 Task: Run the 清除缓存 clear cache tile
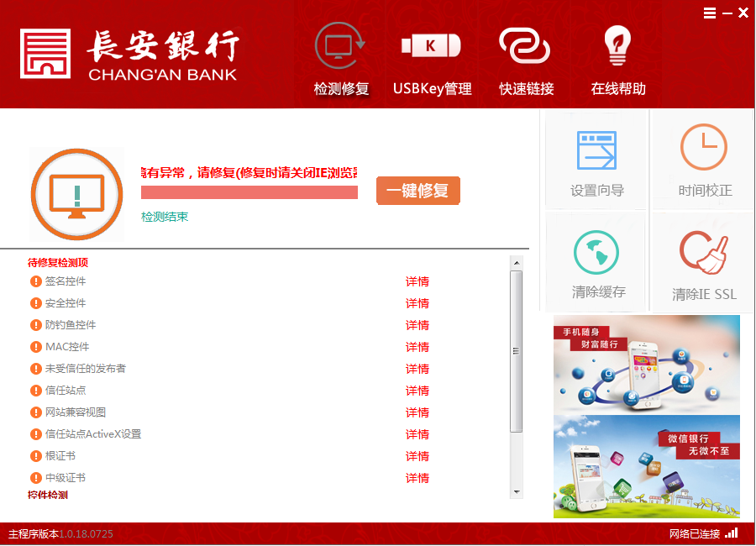click(x=597, y=261)
